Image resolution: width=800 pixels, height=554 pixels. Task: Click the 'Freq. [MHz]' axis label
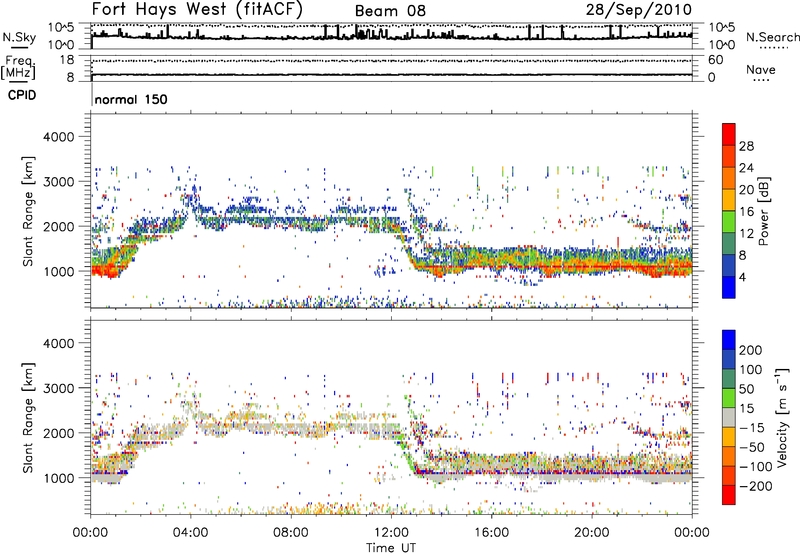pos(18,67)
